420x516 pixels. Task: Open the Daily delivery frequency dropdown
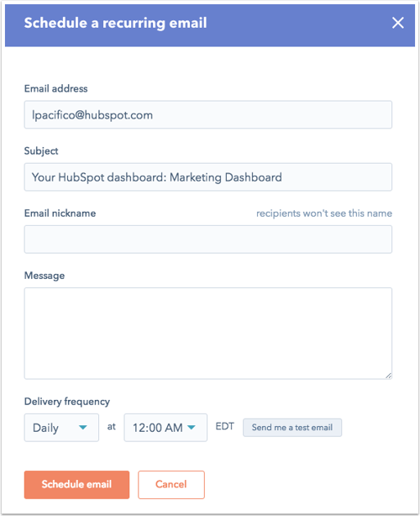click(x=61, y=428)
